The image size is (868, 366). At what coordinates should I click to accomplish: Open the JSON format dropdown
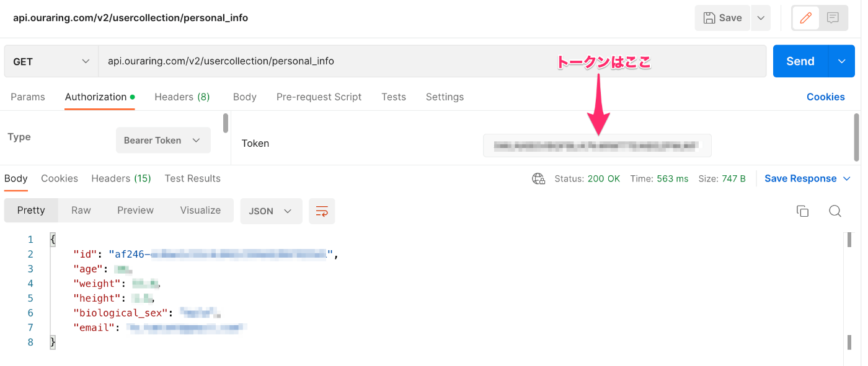tap(271, 211)
